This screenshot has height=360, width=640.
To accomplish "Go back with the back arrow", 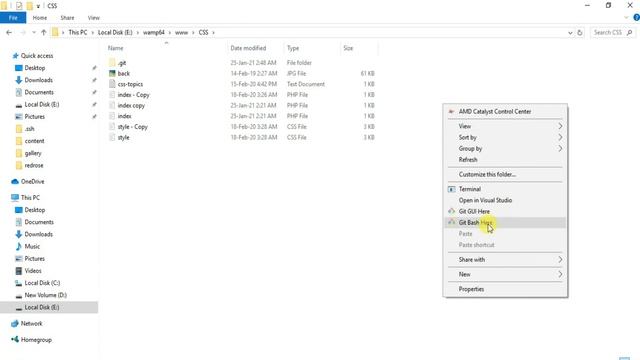I will coord(9,32).
